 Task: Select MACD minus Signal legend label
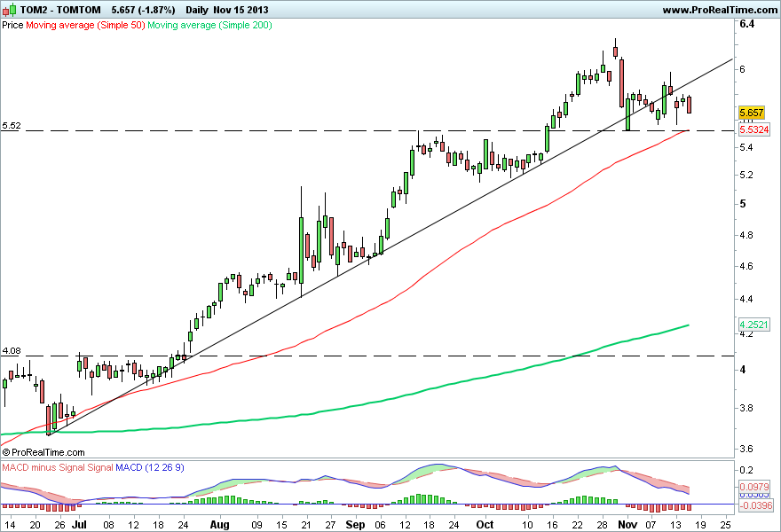43,467
